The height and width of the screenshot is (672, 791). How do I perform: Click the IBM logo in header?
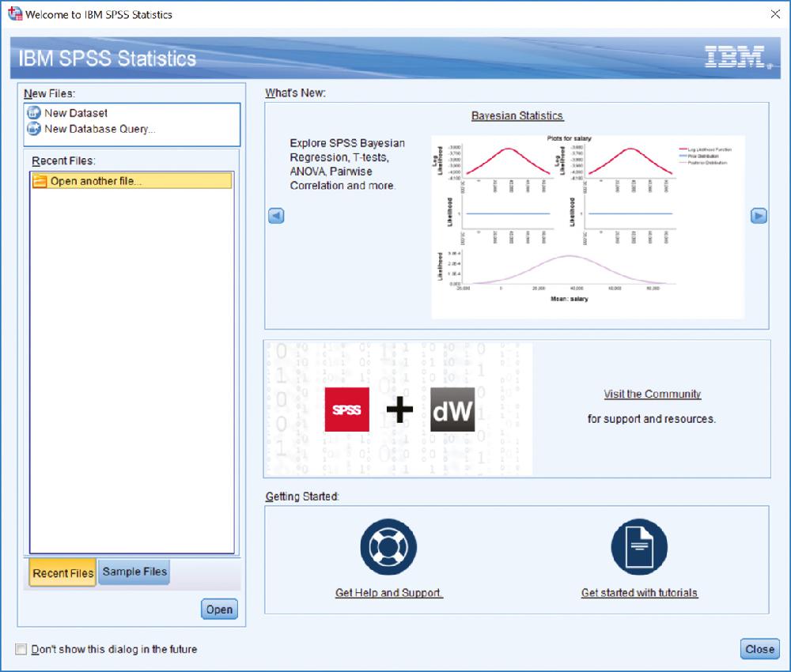click(736, 57)
